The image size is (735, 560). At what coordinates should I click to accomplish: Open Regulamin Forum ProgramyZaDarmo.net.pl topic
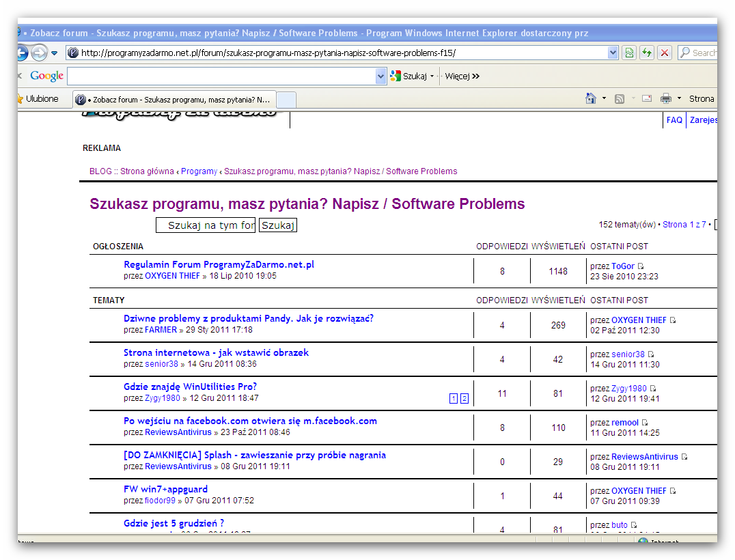[x=219, y=264]
